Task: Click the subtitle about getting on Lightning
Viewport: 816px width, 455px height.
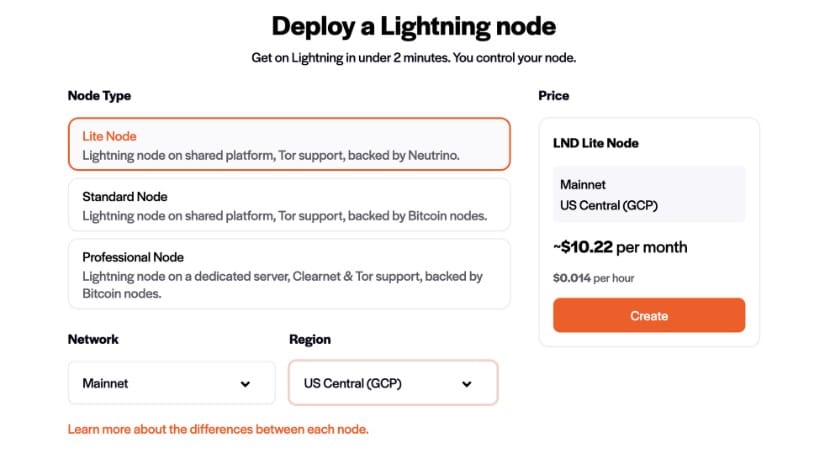Action: [x=413, y=58]
